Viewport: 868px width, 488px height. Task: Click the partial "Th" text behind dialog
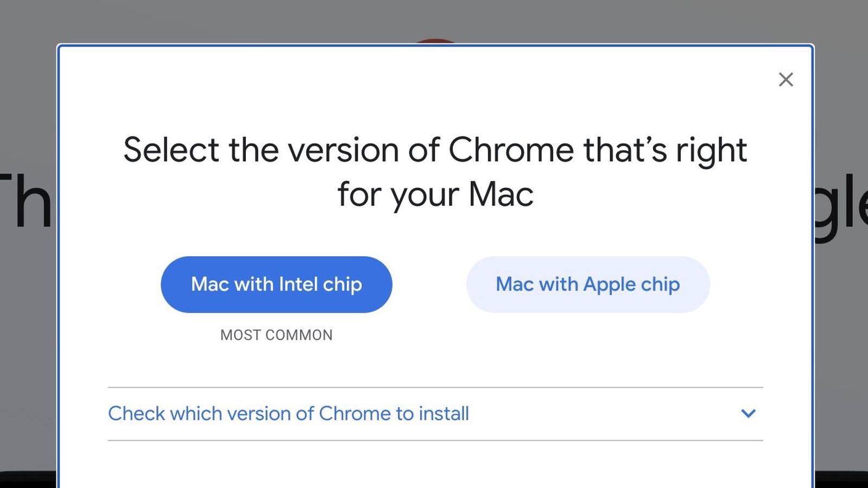(x=26, y=202)
